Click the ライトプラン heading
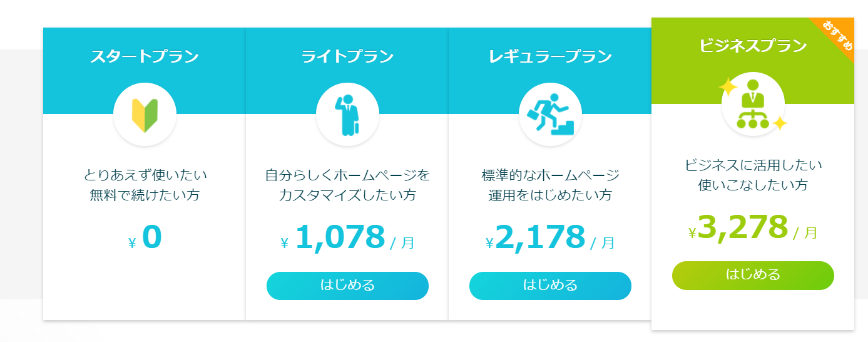The image size is (868, 342). (x=347, y=56)
